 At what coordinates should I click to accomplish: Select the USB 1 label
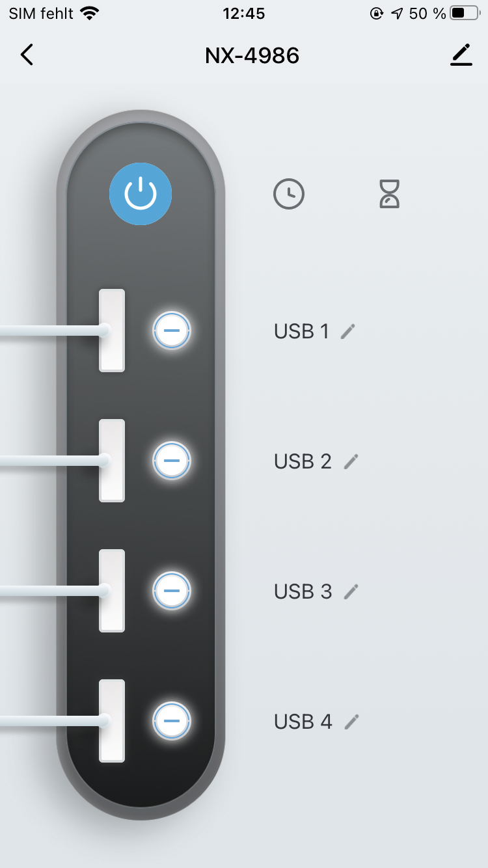click(302, 331)
